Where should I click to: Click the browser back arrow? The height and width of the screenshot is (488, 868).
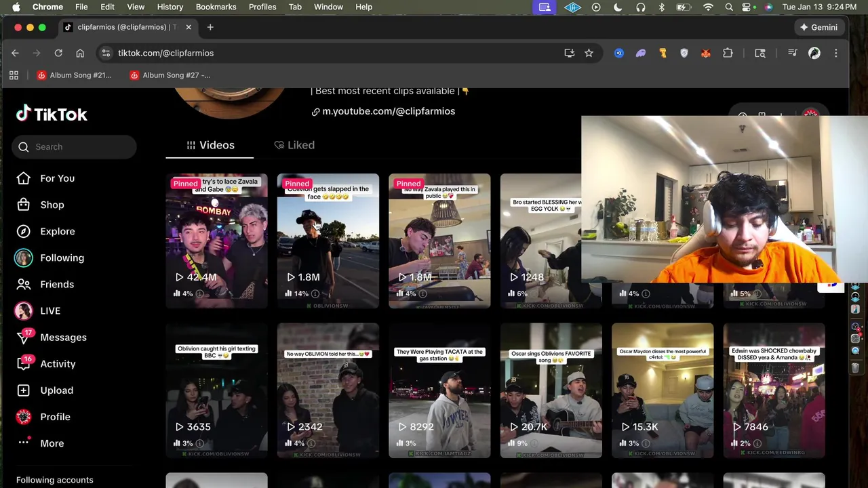(15, 53)
